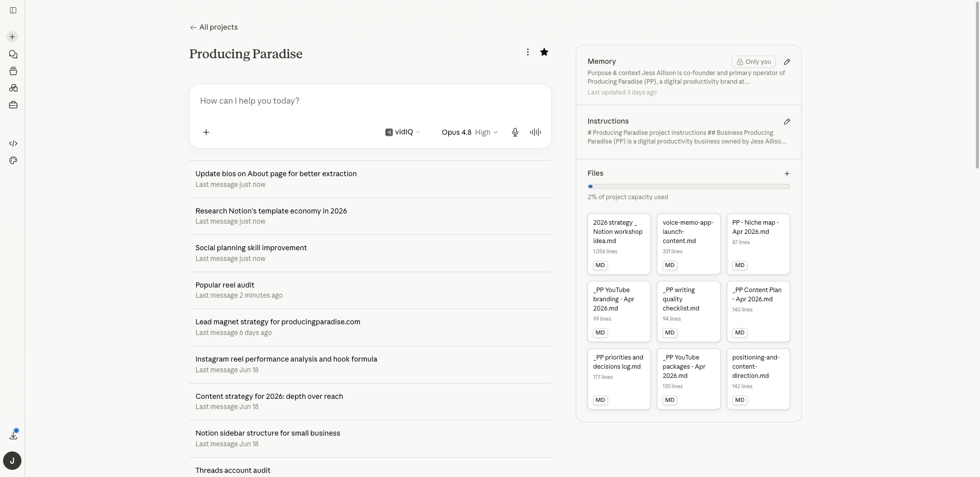The height and width of the screenshot is (477, 980).
Task: Open file '_PP Content Plan - Apr 2026.md'
Action: click(758, 312)
